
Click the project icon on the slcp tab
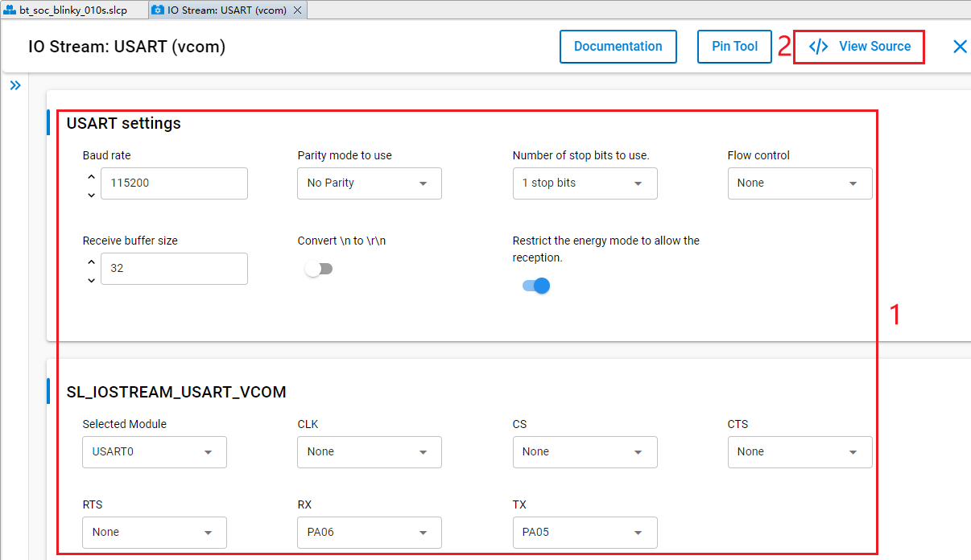coord(11,10)
